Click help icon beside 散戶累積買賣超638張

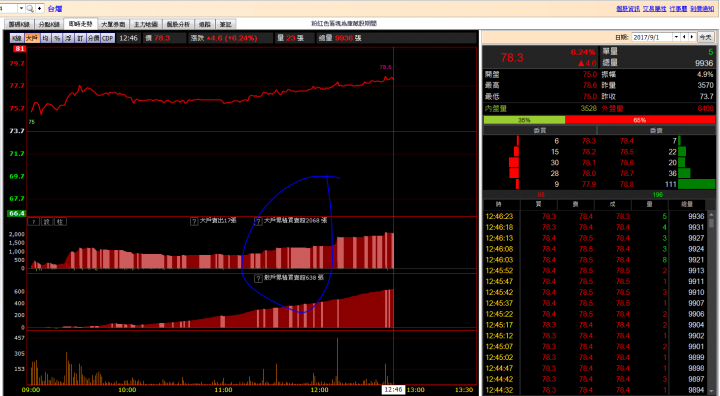[259, 279]
